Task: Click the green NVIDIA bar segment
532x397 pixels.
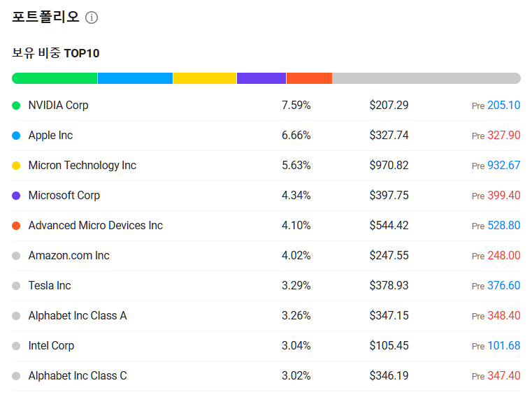Action: coord(55,78)
